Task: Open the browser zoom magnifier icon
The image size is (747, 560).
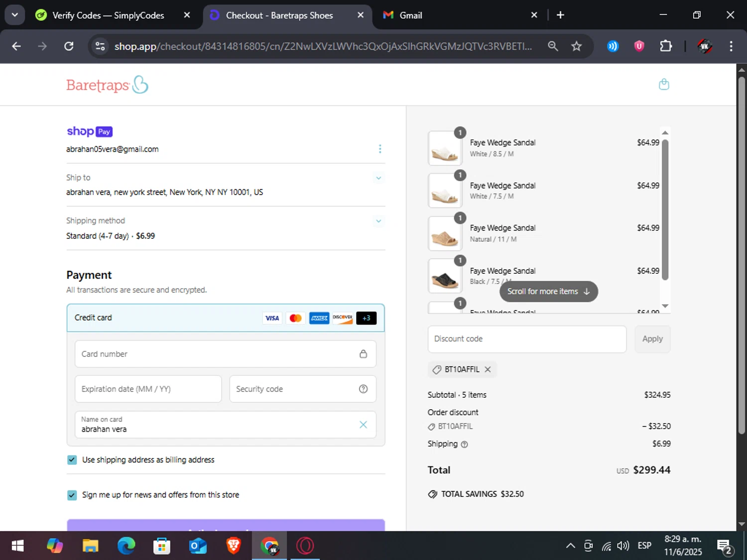Action: (x=553, y=46)
